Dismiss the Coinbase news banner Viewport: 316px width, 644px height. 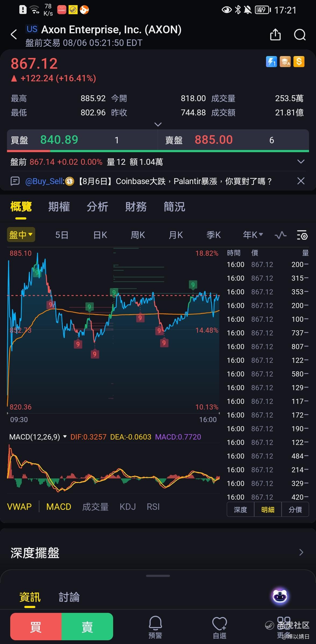pyautogui.click(x=301, y=181)
